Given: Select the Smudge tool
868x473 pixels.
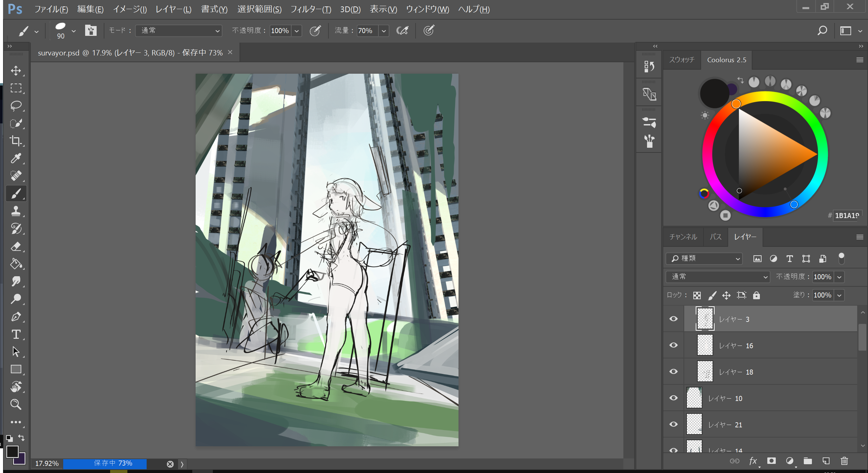Looking at the screenshot, I should point(16,281).
